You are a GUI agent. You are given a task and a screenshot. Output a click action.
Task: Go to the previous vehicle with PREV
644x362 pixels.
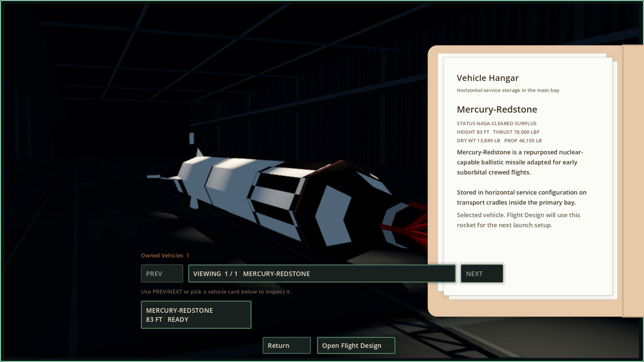162,274
